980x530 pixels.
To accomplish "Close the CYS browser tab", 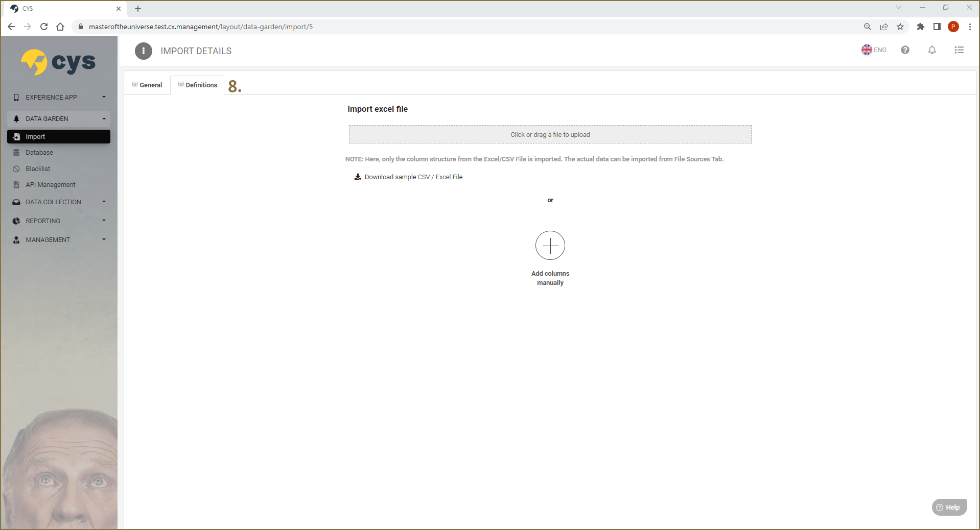I will tap(119, 9).
